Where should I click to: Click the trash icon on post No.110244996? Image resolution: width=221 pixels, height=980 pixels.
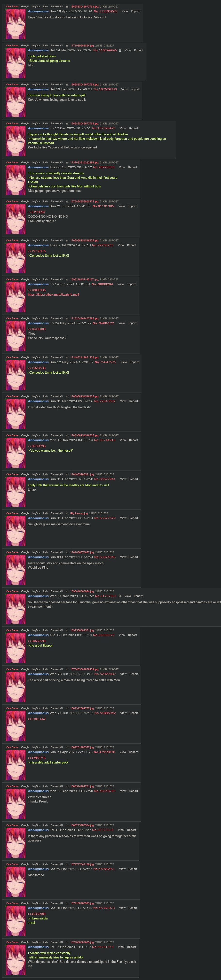coord(120,50)
